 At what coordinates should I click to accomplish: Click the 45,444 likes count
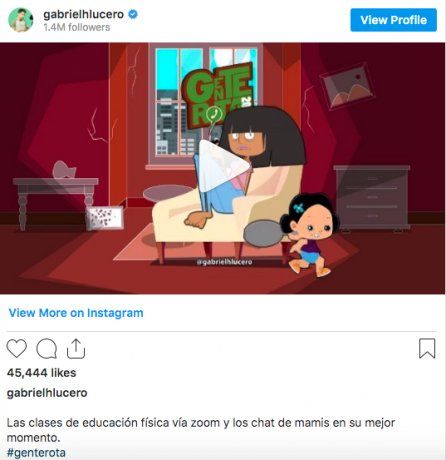click(x=41, y=373)
